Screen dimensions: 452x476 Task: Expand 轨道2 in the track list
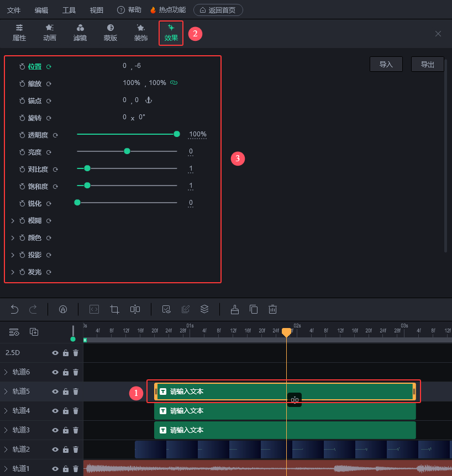[x=6, y=449]
